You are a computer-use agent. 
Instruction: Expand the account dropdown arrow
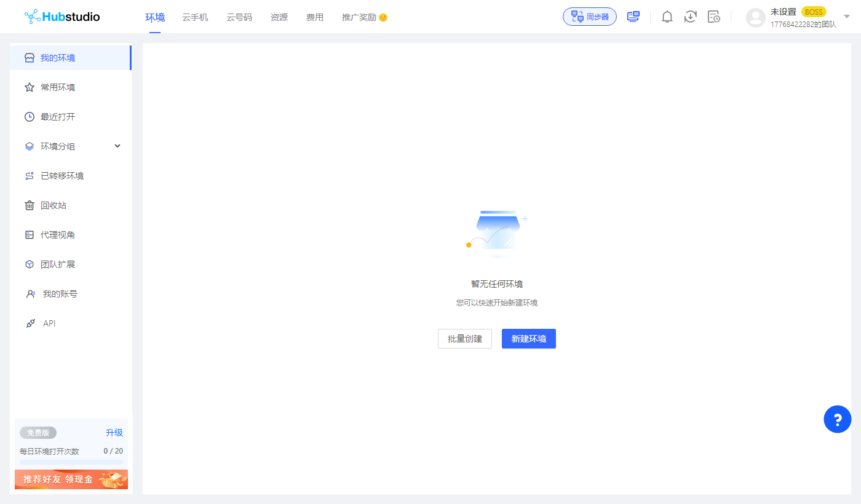click(x=847, y=17)
